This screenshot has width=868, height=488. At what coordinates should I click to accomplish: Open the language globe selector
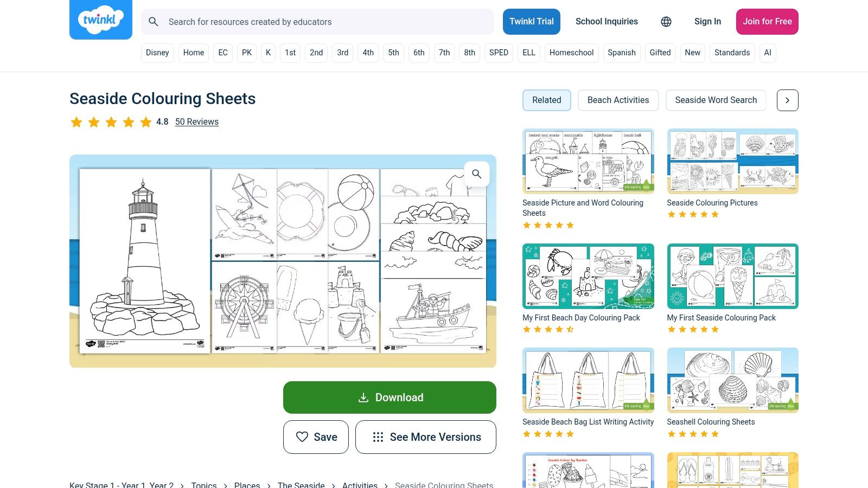coord(666,22)
